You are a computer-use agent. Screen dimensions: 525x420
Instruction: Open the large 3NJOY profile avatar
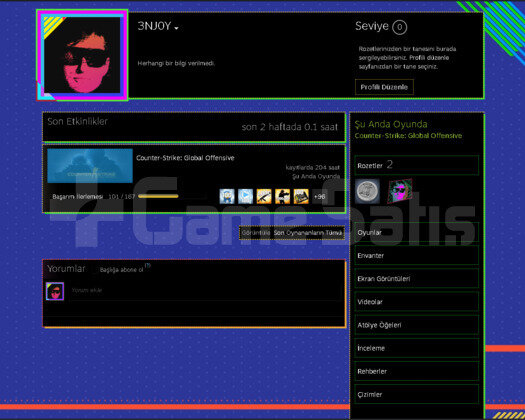(82, 55)
